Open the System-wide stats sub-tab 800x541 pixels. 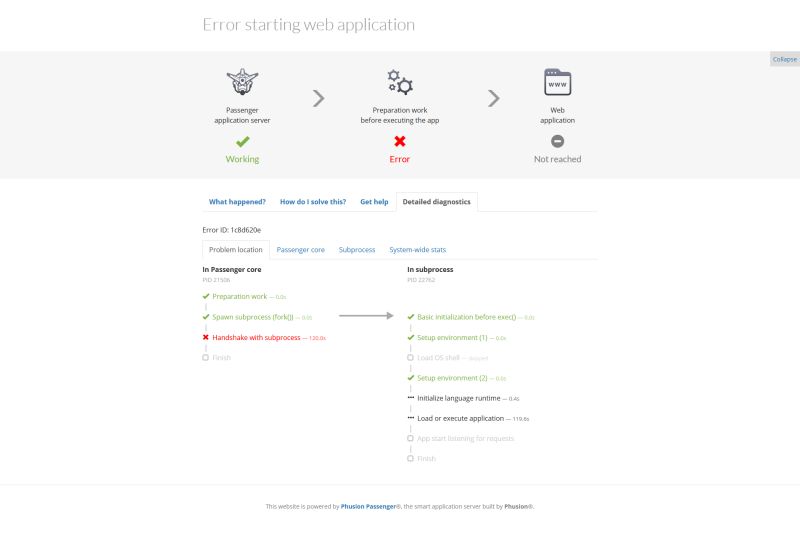click(x=417, y=250)
